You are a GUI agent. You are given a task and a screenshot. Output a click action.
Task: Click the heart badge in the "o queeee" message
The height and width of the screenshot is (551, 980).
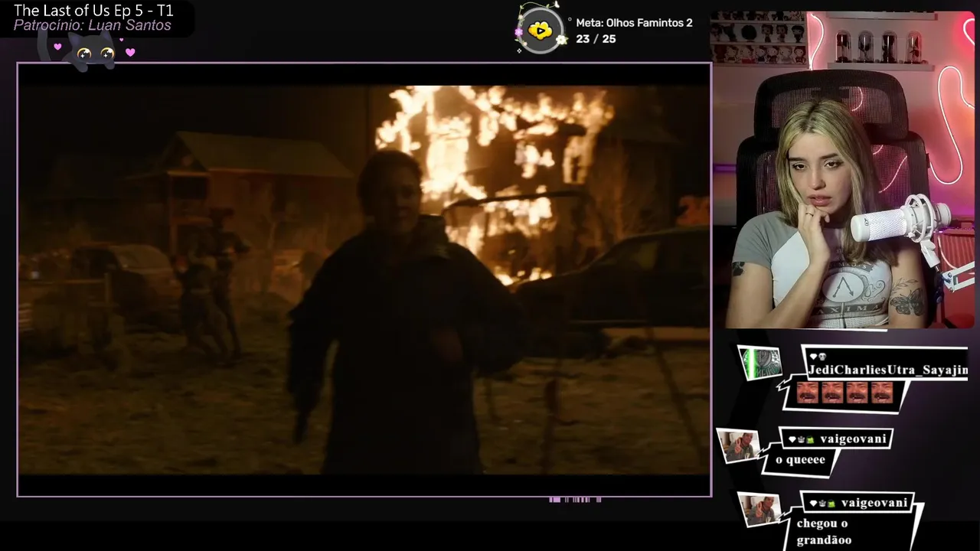pyautogui.click(x=793, y=439)
